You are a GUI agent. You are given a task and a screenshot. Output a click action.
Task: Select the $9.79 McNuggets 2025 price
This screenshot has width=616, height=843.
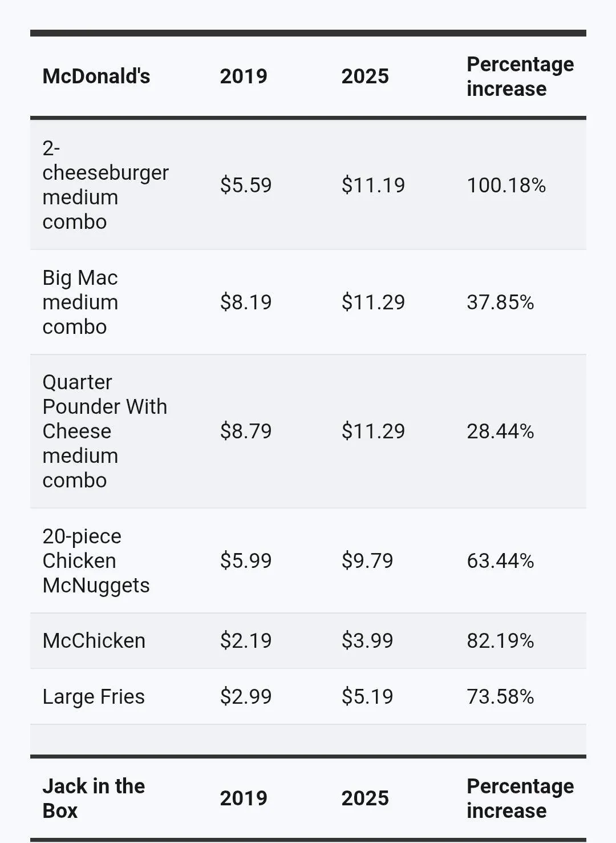pyautogui.click(x=367, y=560)
